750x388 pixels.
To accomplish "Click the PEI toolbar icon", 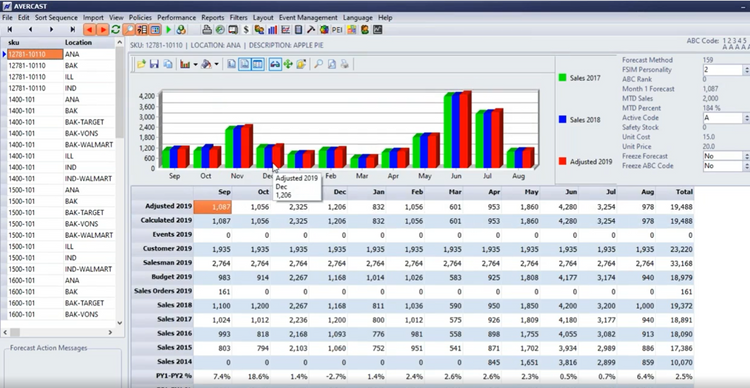I will coord(337,30).
